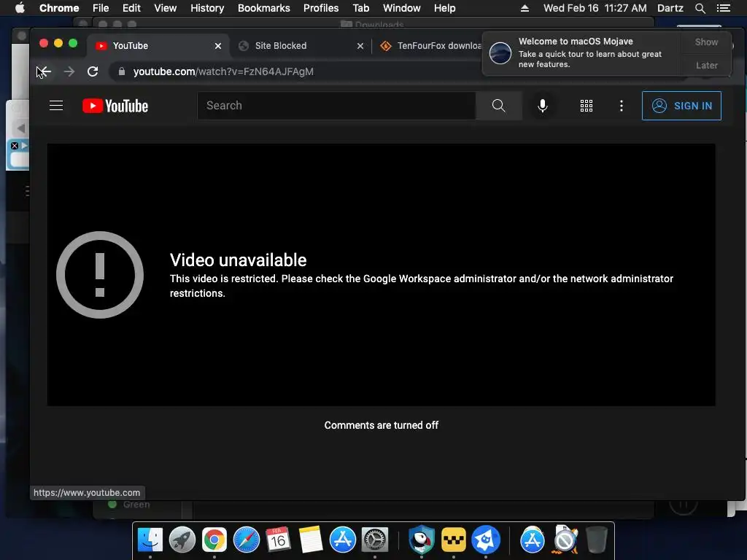
Task: Close the Site Blocked tab
Action: tap(360, 46)
